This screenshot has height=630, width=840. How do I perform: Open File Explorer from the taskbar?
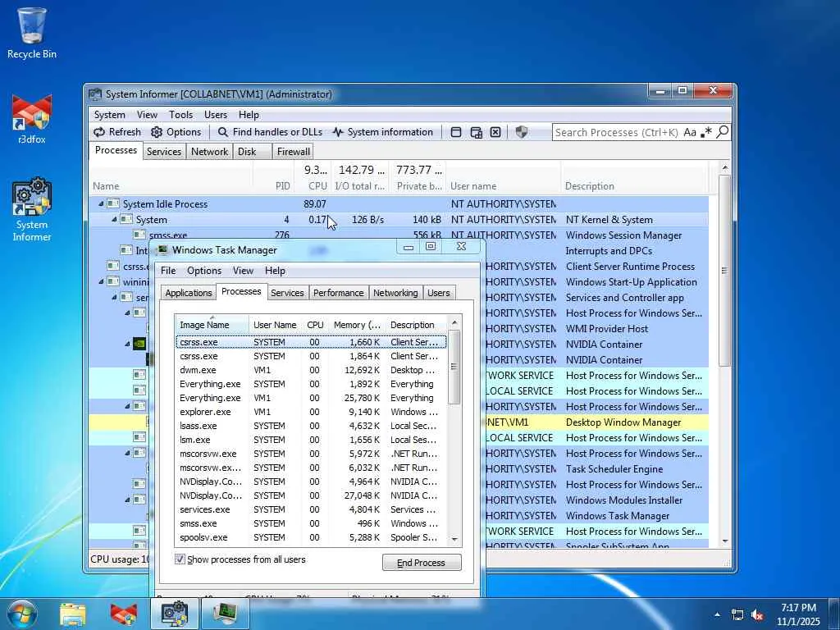click(73, 614)
